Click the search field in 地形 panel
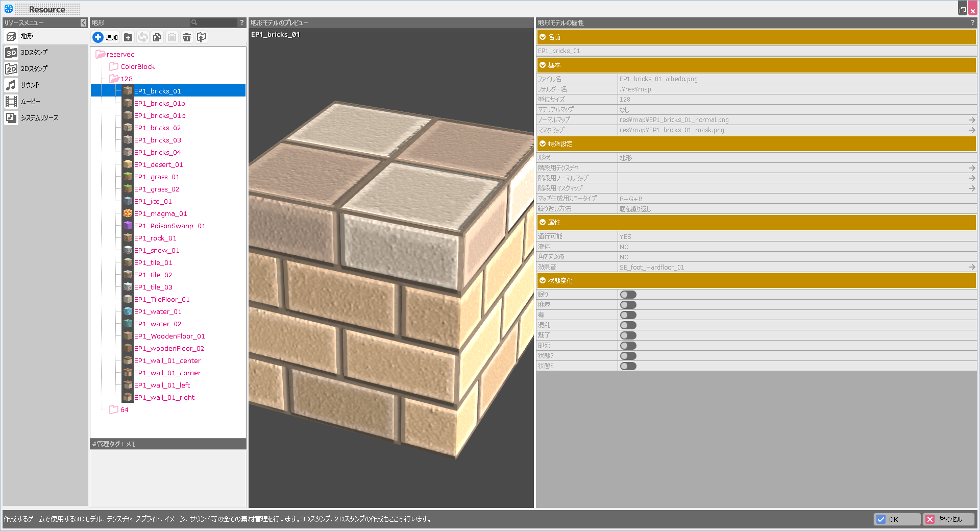This screenshot has height=531, width=980. (x=217, y=23)
